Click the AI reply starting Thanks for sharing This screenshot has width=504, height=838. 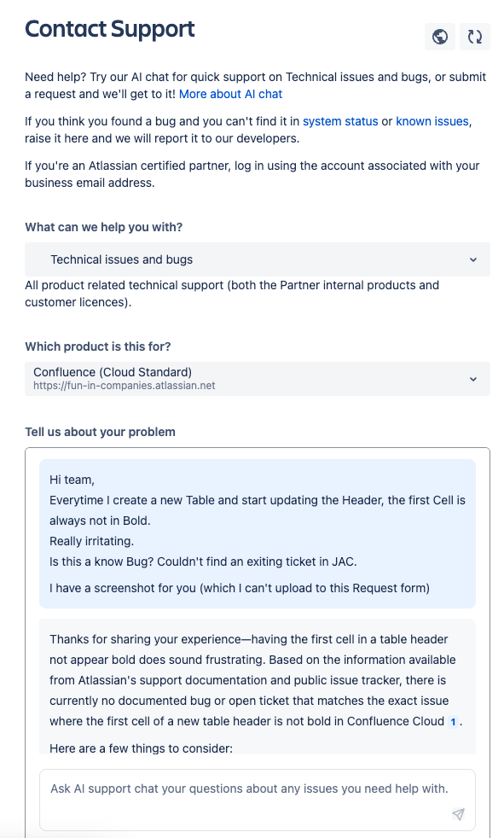point(258,687)
